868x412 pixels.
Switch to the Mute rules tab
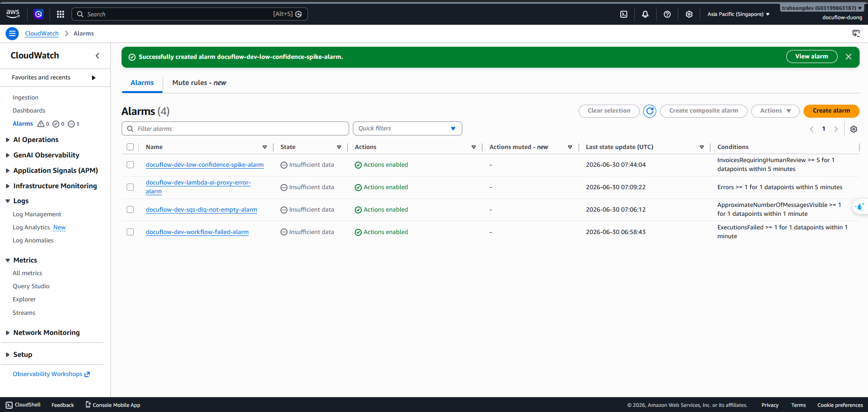click(199, 83)
